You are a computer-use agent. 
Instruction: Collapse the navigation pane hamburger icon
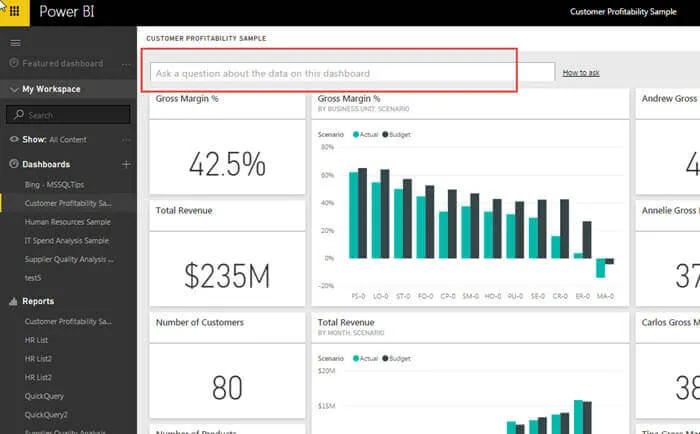[x=15, y=43]
